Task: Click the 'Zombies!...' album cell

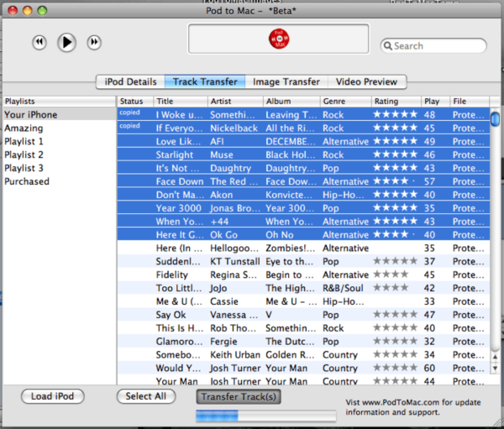Action: [291, 248]
